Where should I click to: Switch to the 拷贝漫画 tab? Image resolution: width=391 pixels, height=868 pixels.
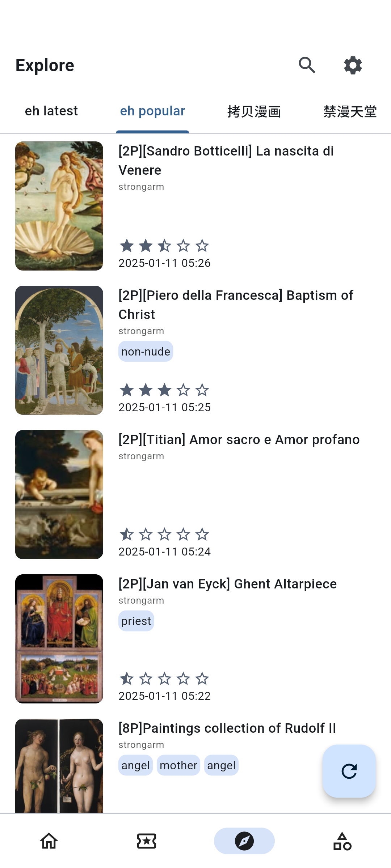coord(254,112)
